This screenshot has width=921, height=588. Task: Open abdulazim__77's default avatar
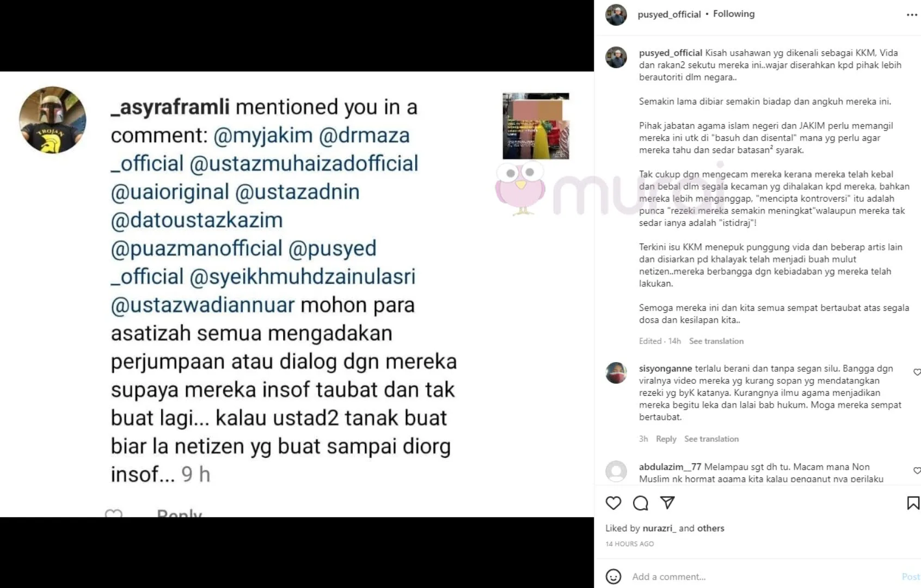616,471
